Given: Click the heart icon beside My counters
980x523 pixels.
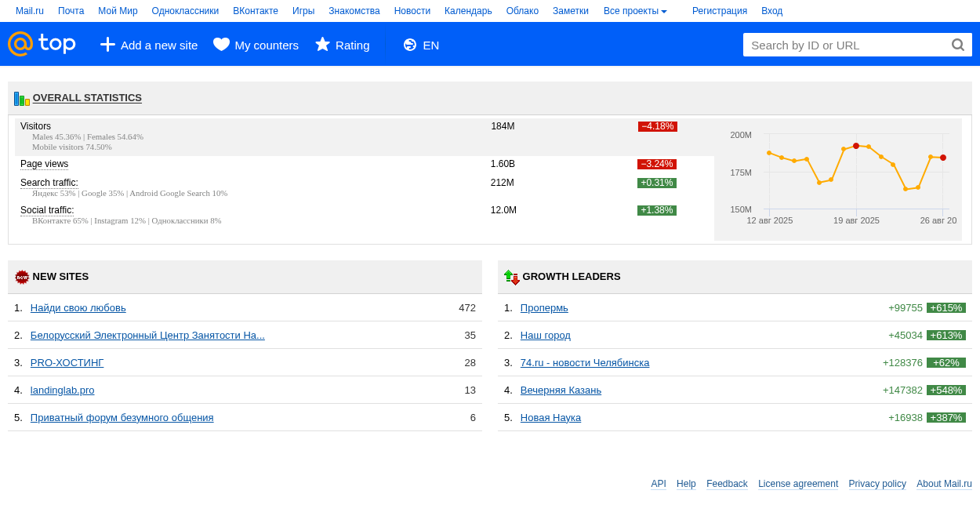Looking at the screenshot, I should click(x=222, y=45).
